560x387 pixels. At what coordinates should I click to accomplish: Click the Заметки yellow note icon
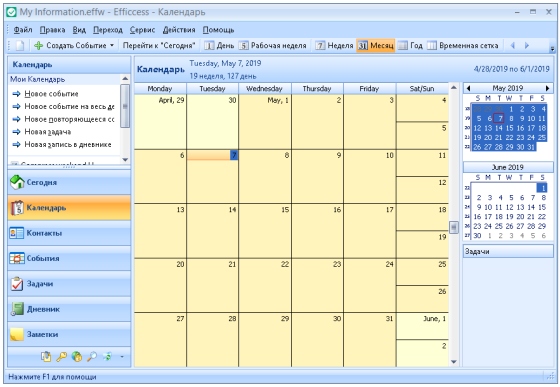pyautogui.click(x=17, y=335)
